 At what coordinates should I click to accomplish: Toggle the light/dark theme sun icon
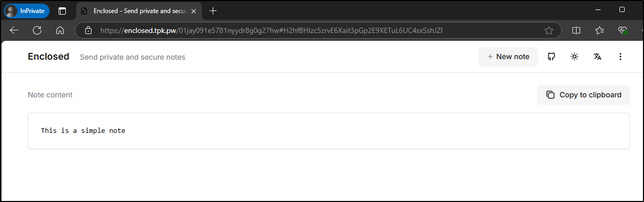(x=574, y=57)
